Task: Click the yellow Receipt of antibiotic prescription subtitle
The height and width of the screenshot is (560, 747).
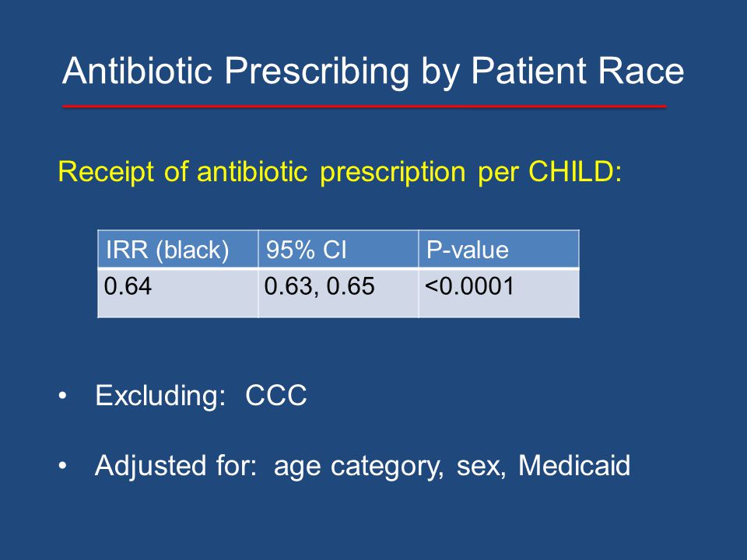Action: click(340, 172)
